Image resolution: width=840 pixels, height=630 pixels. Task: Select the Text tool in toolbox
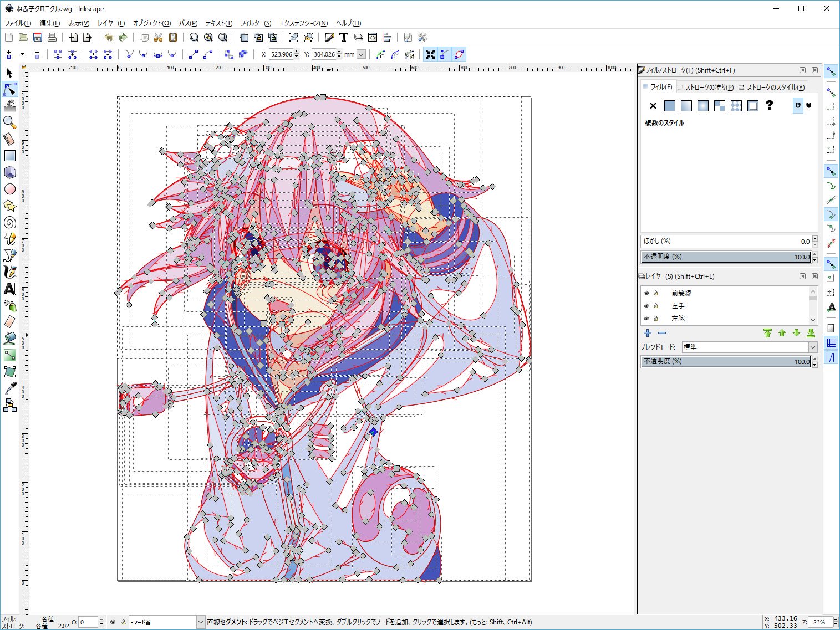(x=9, y=289)
